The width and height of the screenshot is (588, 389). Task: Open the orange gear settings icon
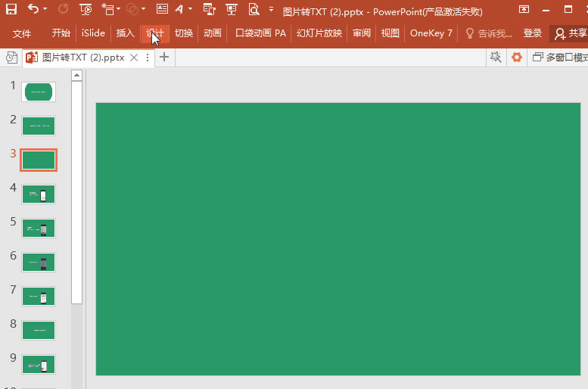pos(517,57)
